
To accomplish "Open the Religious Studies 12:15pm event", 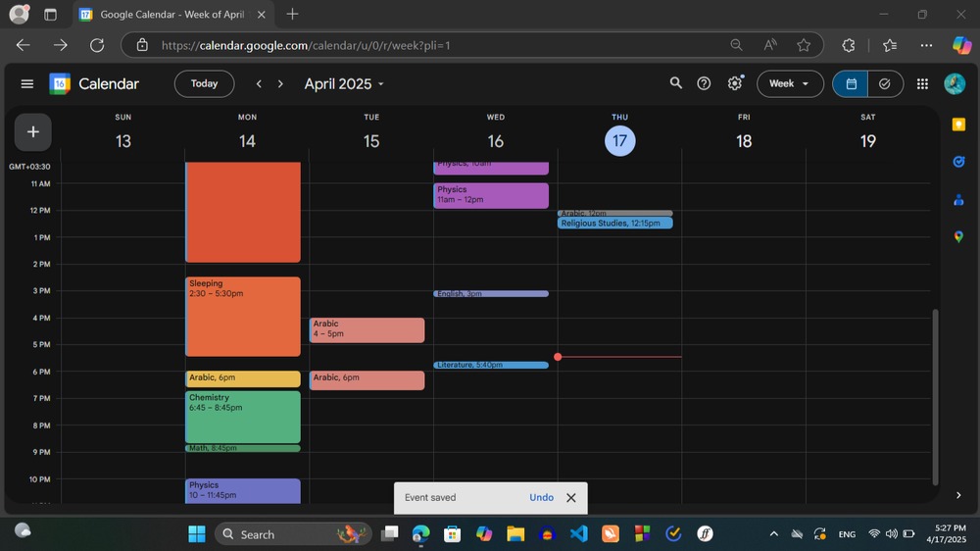I will [615, 224].
